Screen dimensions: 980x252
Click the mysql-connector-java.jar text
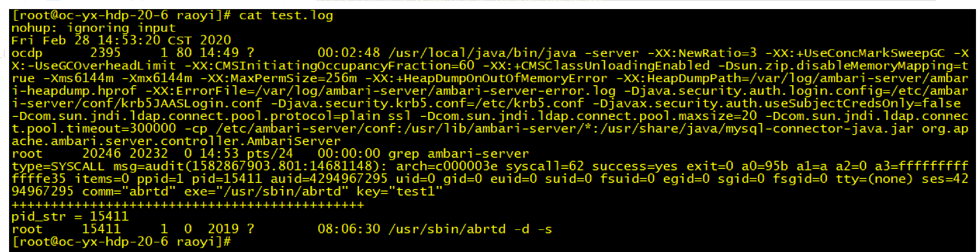coord(819,129)
